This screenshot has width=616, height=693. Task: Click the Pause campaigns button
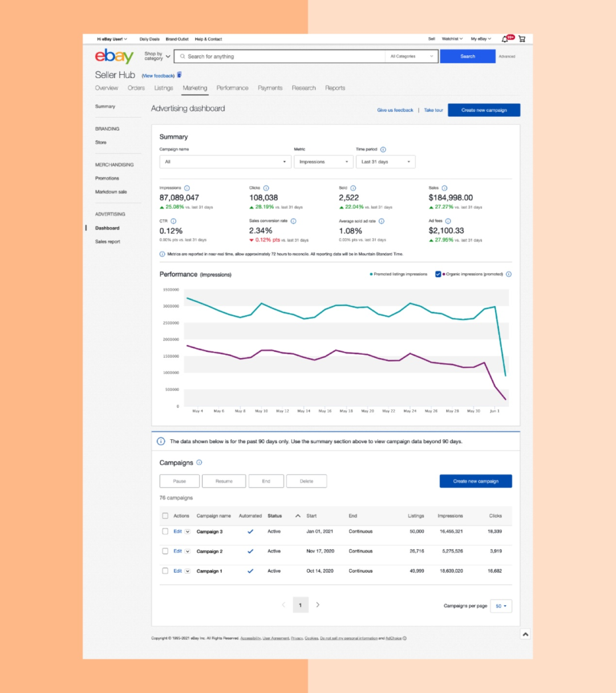pyautogui.click(x=180, y=481)
